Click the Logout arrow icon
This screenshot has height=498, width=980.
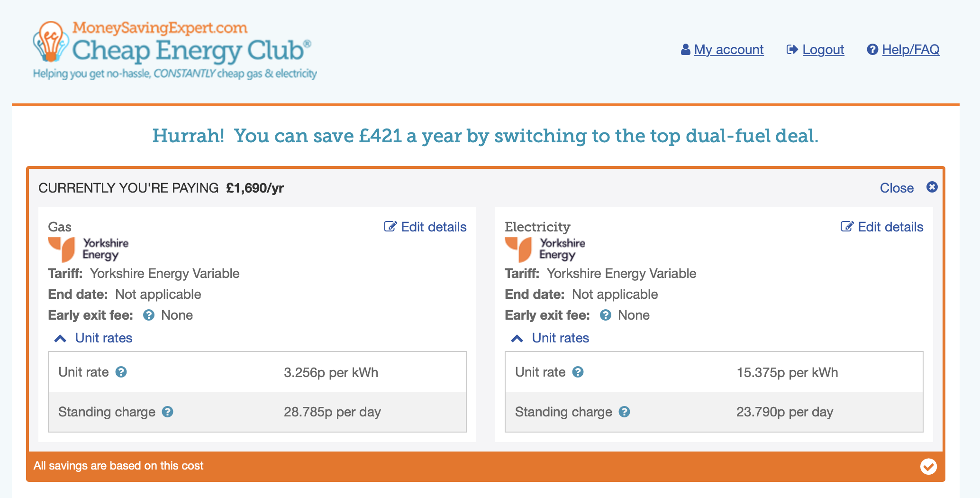coord(792,49)
